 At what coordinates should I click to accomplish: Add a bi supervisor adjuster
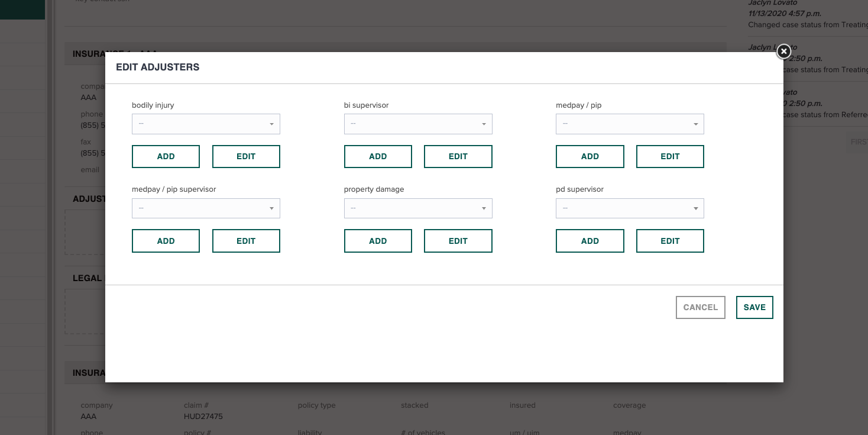tap(378, 156)
